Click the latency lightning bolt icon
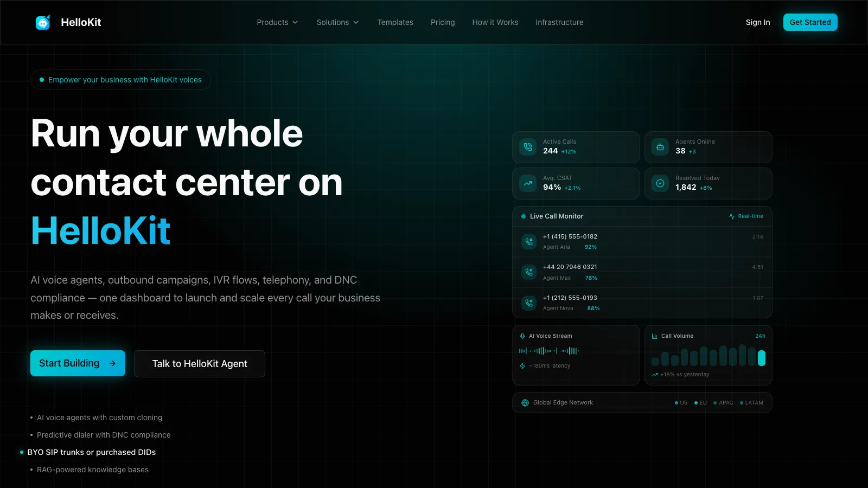The image size is (868, 488). click(522, 366)
